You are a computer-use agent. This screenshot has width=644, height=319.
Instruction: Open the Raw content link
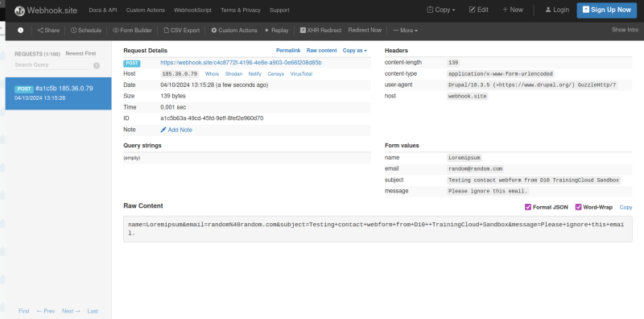tap(321, 51)
